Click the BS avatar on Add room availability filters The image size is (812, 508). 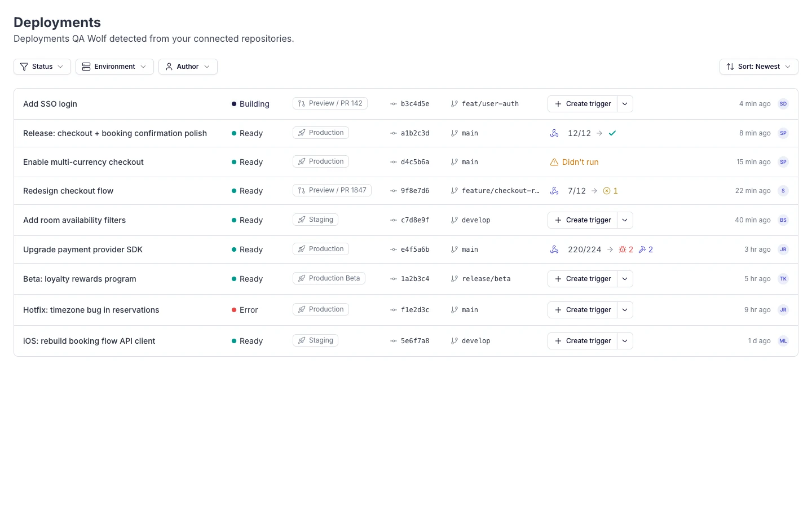click(x=783, y=220)
